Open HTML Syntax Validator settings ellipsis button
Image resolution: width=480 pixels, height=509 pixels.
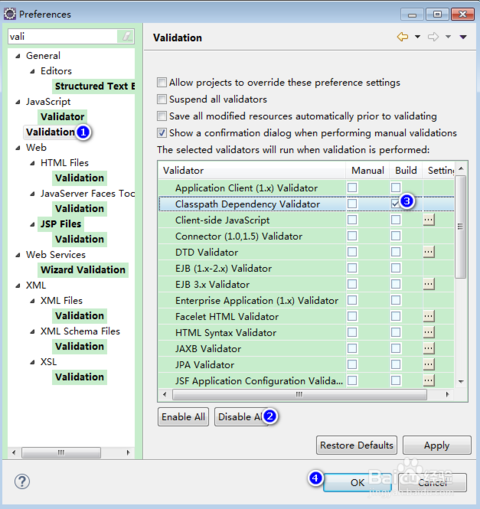point(429,332)
